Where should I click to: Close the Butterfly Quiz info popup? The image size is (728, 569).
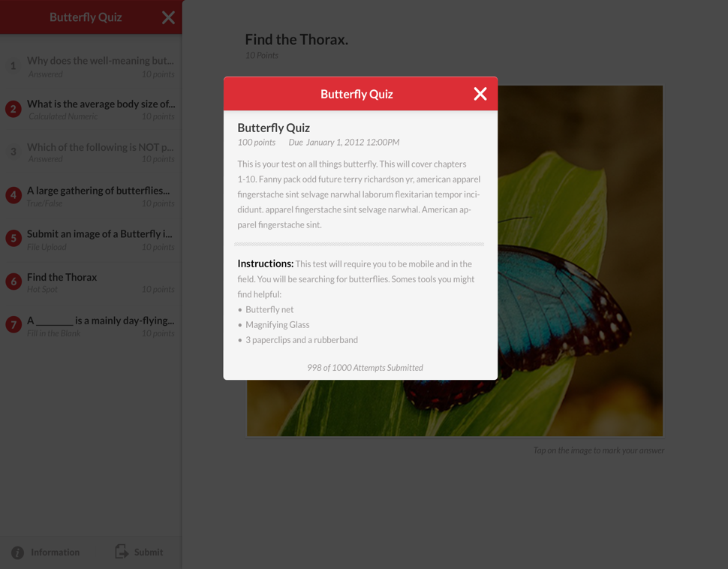(480, 94)
